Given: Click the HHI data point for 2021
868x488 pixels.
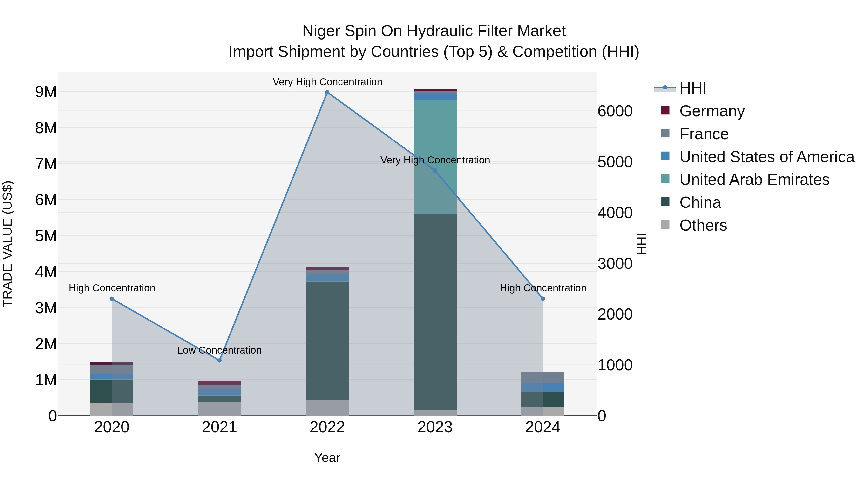Looking at the screenshot, I should tap(219, 360).
